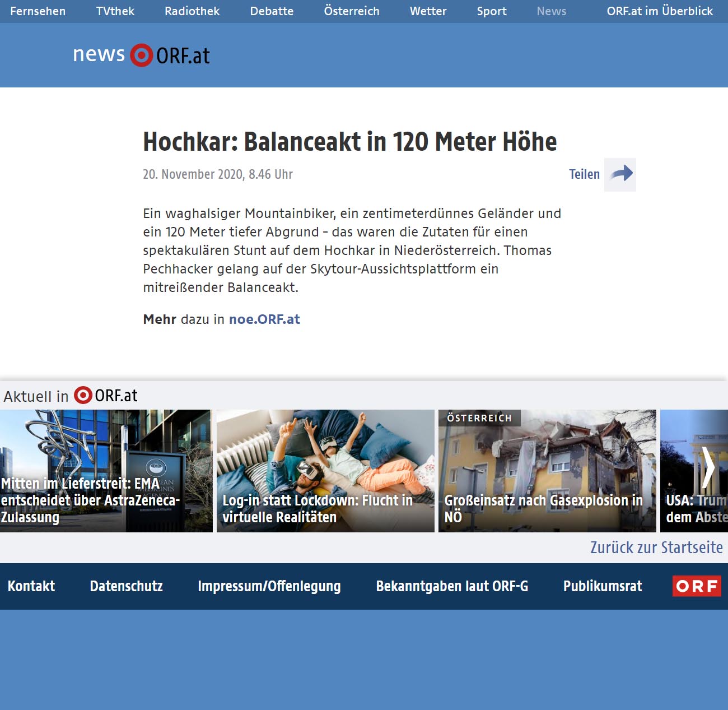Open the news ORF.at logo

142,55
